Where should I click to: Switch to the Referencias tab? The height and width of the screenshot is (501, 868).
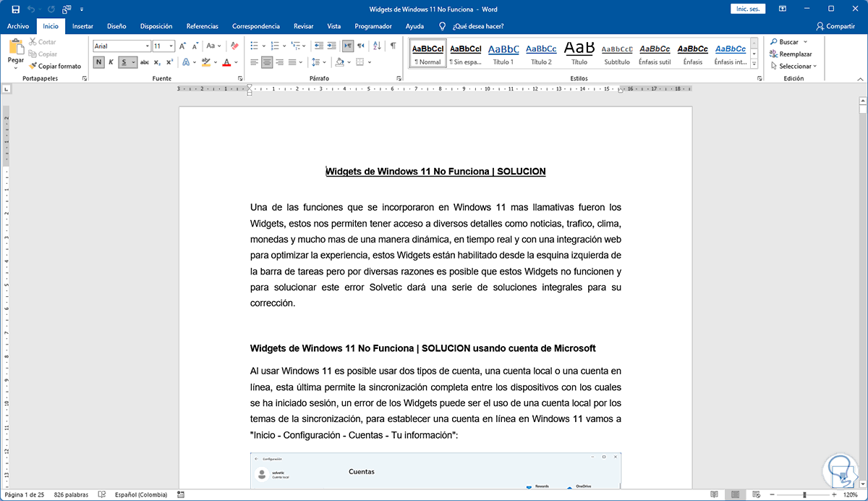click(202, 26)
